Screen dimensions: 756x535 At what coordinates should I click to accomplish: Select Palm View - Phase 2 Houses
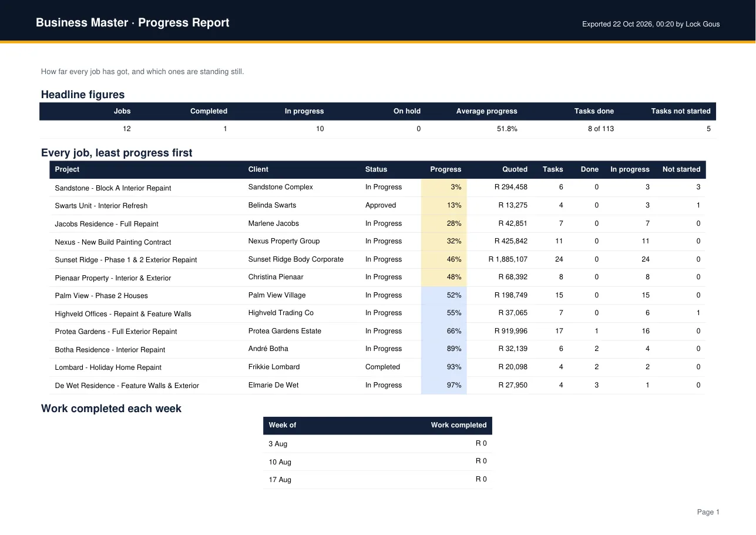[x=101, y=296]
